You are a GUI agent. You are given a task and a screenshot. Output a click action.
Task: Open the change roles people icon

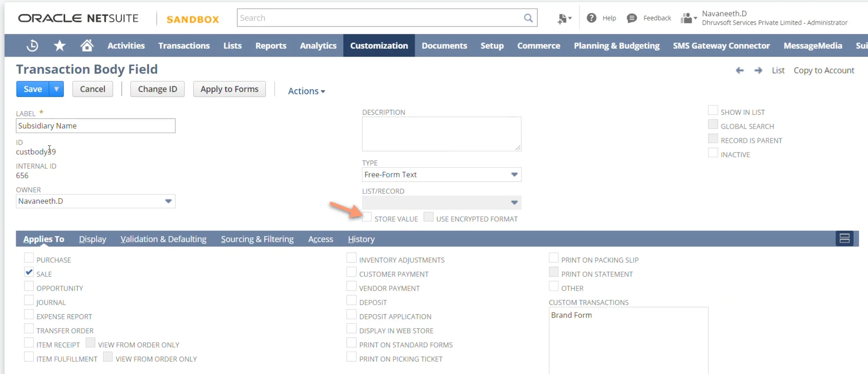[689, 18]
